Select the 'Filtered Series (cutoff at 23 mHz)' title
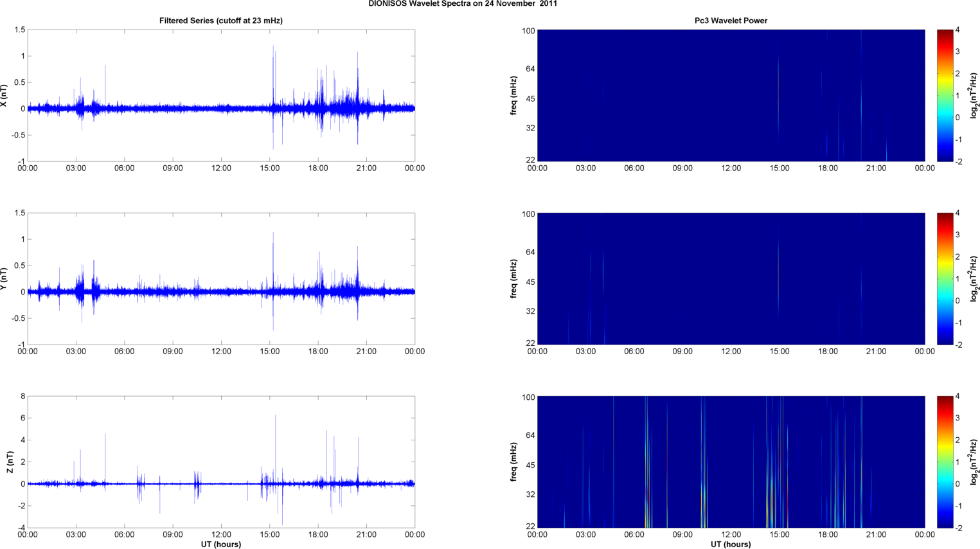The height and width of the screenshot is (549, 980). 221,21
